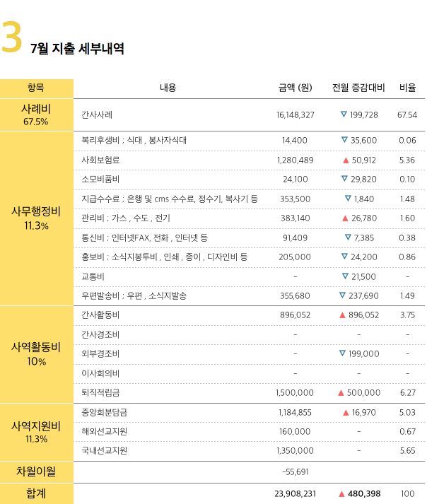
Task: Select the '교통비' row text
Action: tap(93, 277)
